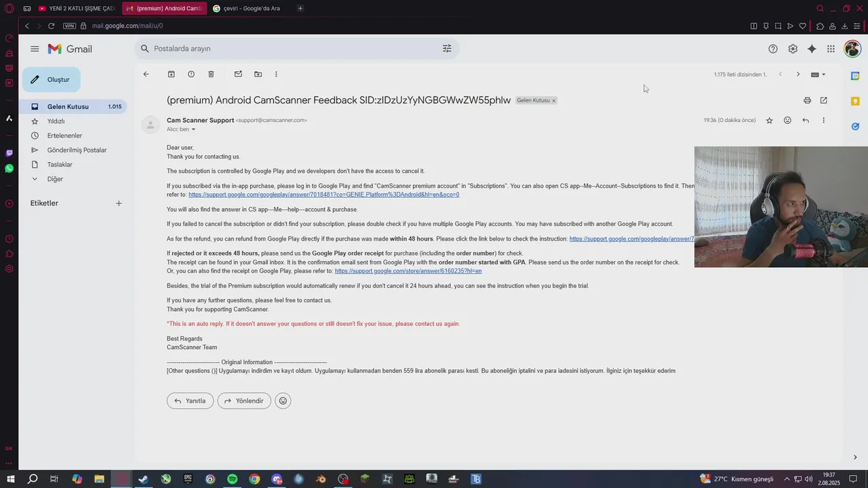Open the Opera easy setup menu
Image resolution: width=868 pixels, height=488 pixels.
[x=857, y=26]
